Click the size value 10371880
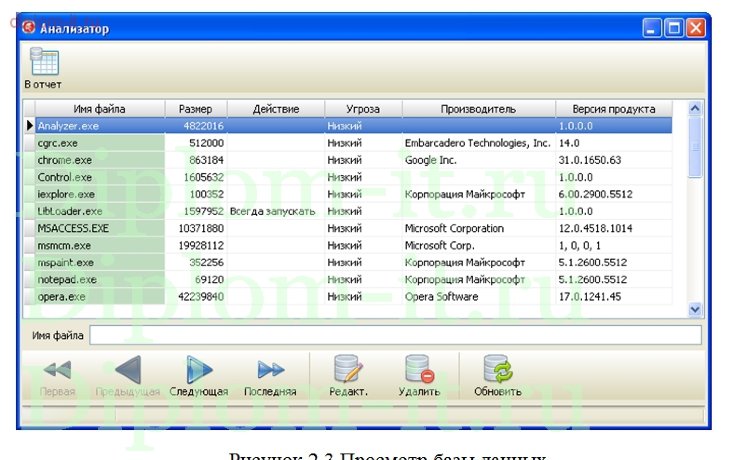This screenshot has height=460, width=747. tap(201, 229)
